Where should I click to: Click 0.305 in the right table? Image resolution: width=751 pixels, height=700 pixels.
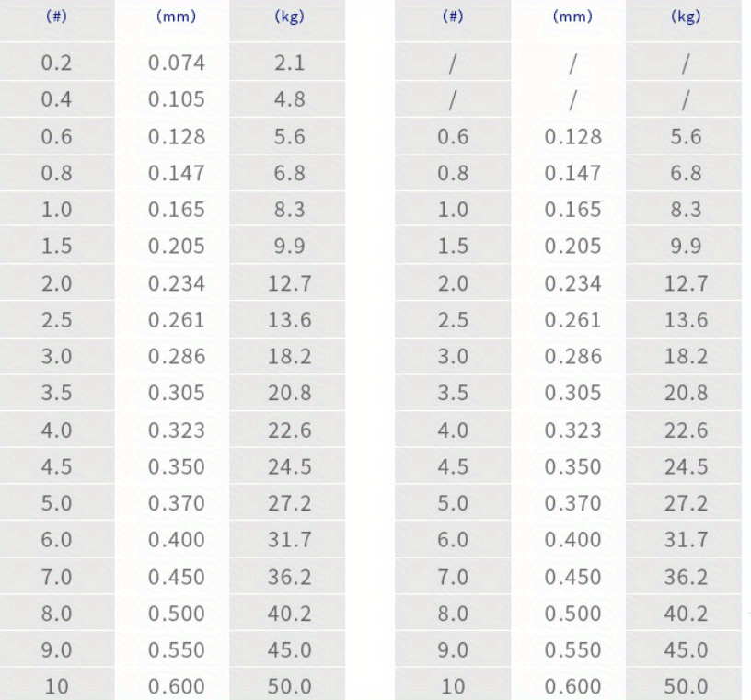point(572,394)
